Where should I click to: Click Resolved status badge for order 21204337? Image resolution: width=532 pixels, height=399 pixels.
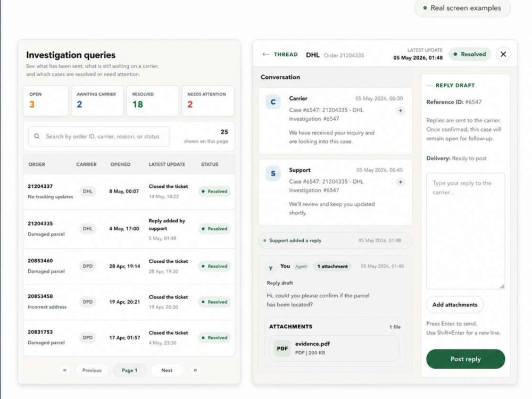tap(214, 192)
